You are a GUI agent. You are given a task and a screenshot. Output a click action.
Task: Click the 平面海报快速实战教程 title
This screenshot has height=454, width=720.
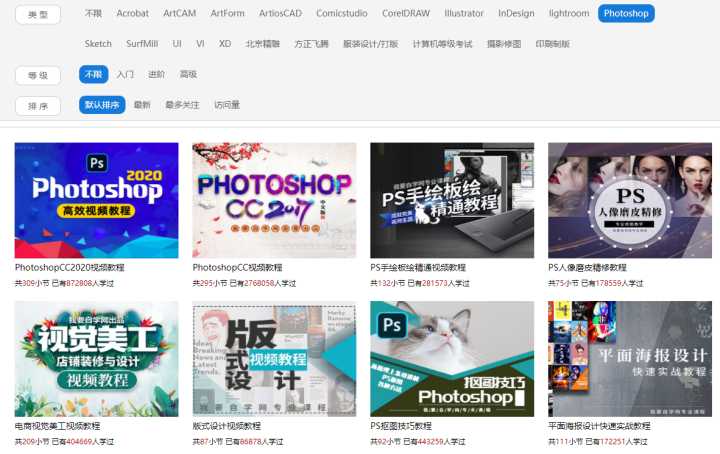pos(599,426)
